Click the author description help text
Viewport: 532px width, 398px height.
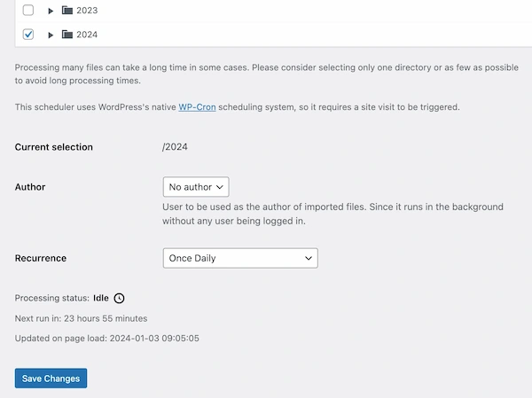click(x=332, y=214)
